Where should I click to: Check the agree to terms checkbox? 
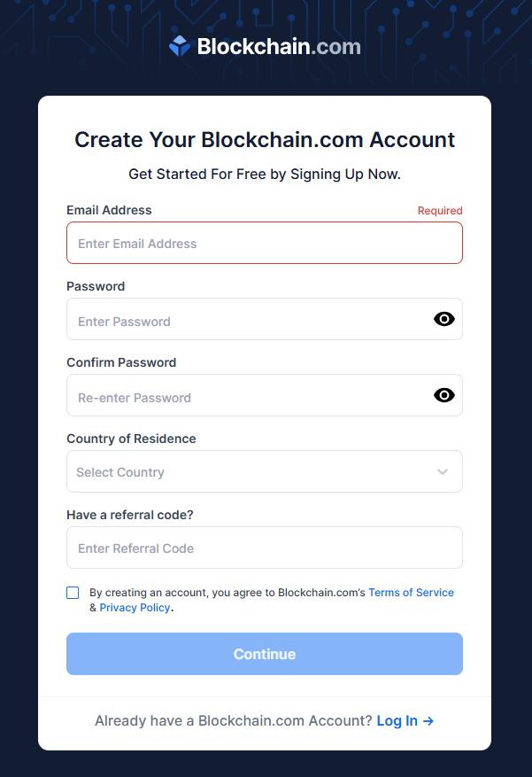pyautogui.click(x=73, y=593)
